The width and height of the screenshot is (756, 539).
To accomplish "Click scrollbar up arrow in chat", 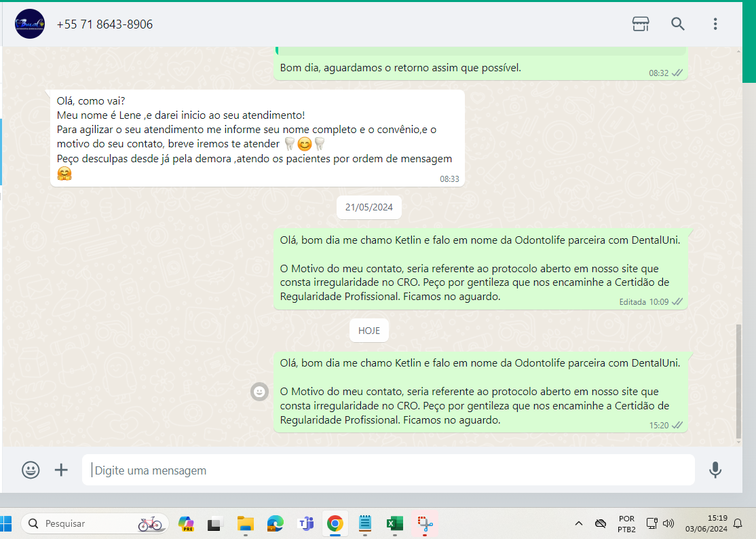I will tap(738, 51).
